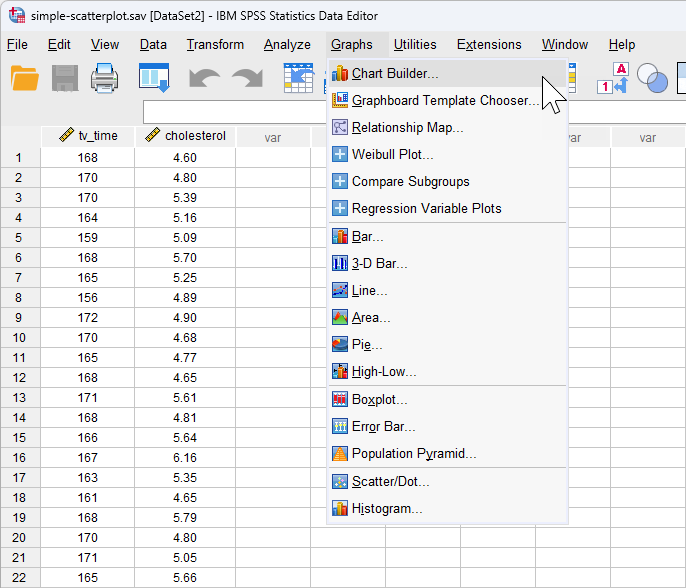Open the View menu
Screen dimensions: 686x588
105,45
